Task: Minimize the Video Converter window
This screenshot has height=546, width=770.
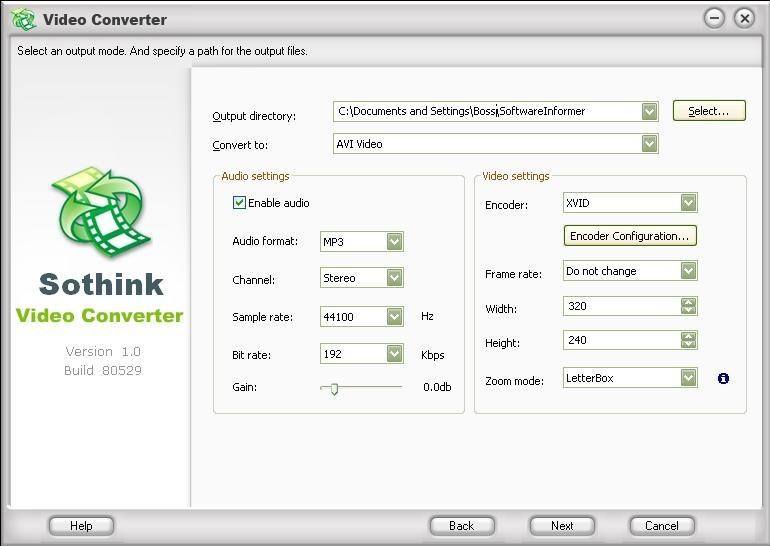Action: pos(714,19)
